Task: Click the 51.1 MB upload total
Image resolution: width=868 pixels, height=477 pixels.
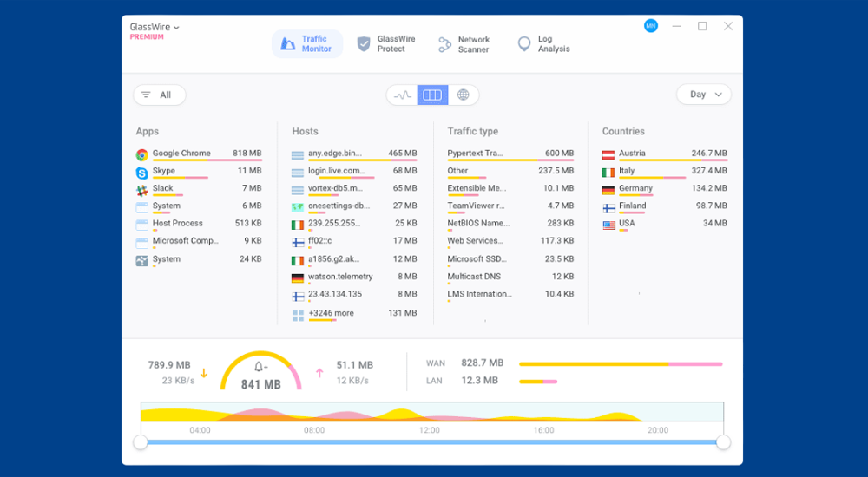Action: 355,365
